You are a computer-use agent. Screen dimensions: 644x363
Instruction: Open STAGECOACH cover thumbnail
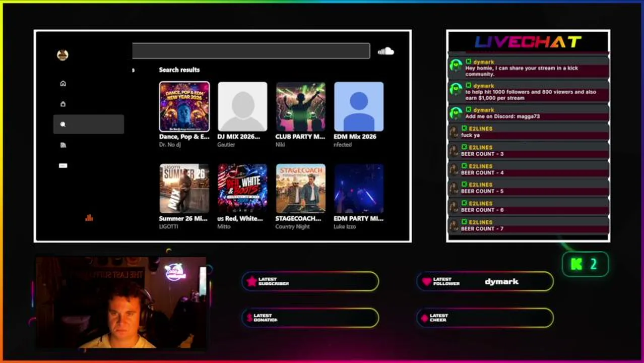[300, 189]
